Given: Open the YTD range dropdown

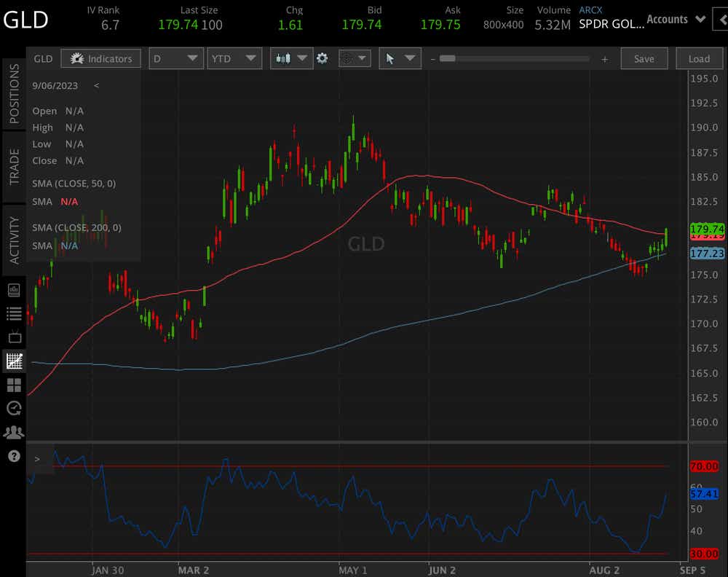Looking at the screenshot, I should pyautogui.click(x=234, y=59).
